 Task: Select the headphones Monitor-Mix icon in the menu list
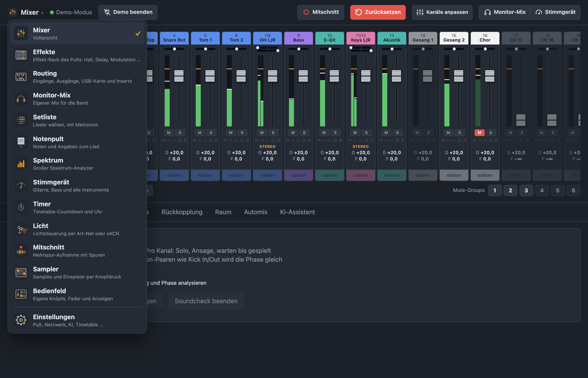coord(21,98)
